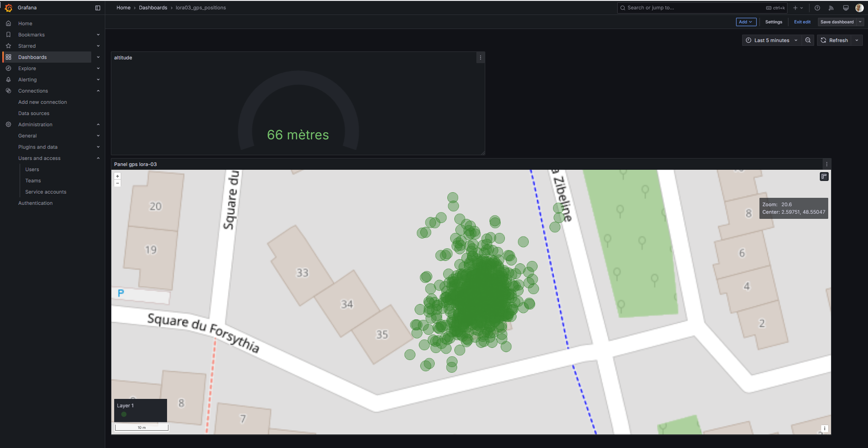Click the zoom out time range icon

coord(808,40)
